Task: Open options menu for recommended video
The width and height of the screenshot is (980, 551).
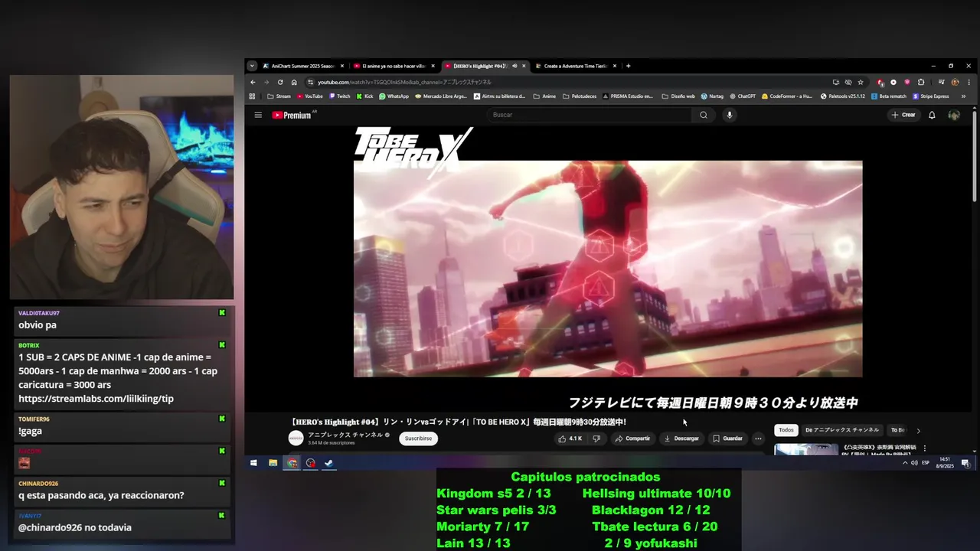Action: [924, 448]
